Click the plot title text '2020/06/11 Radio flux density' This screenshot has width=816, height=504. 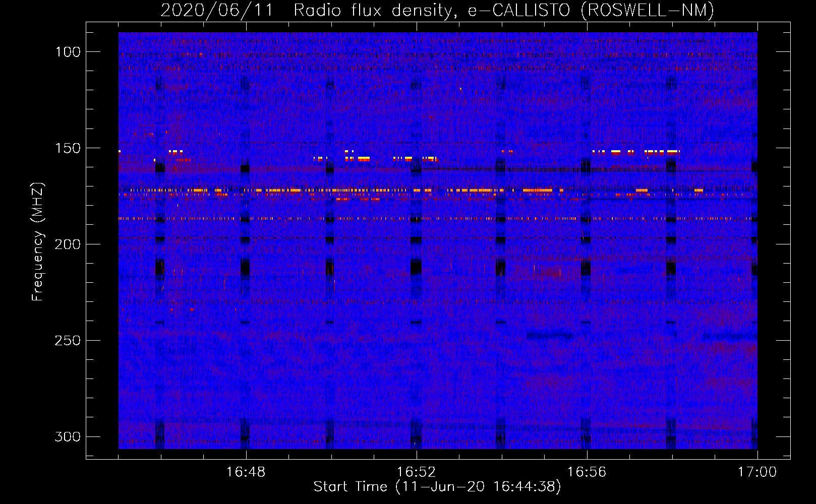point(309,10)
